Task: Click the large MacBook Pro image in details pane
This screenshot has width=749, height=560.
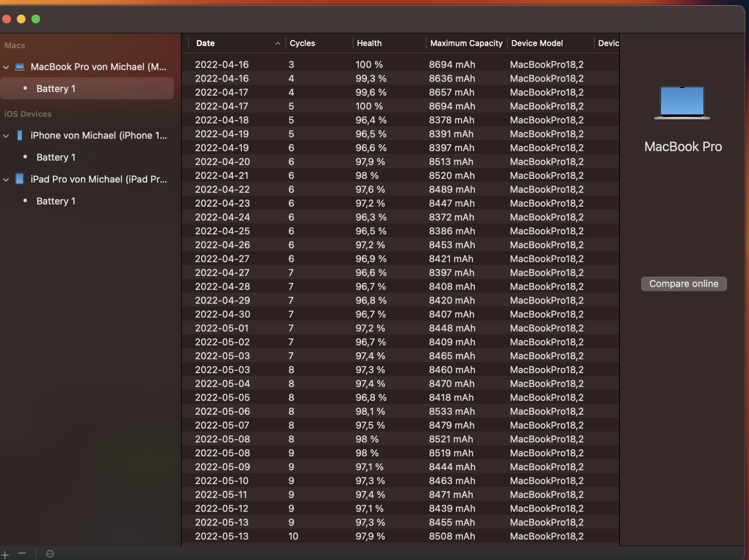Action: click(x=682, y=103)
